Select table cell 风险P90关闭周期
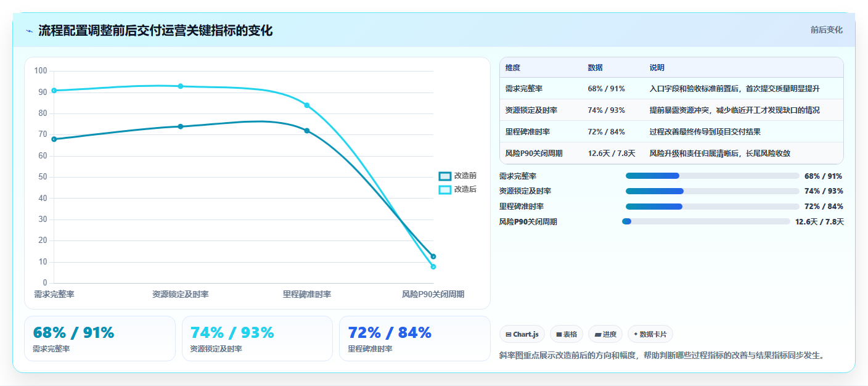 (534, 154)
